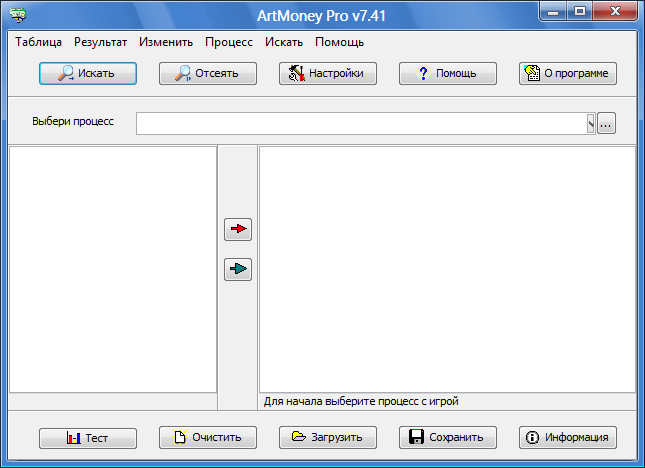
Task: Open the Таблица menu
Action: [x=38, y=42]
